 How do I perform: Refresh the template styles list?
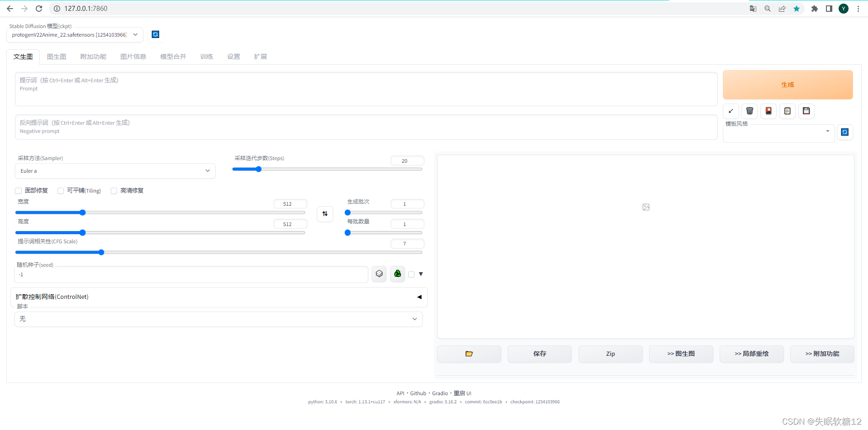tap(844, 132)
